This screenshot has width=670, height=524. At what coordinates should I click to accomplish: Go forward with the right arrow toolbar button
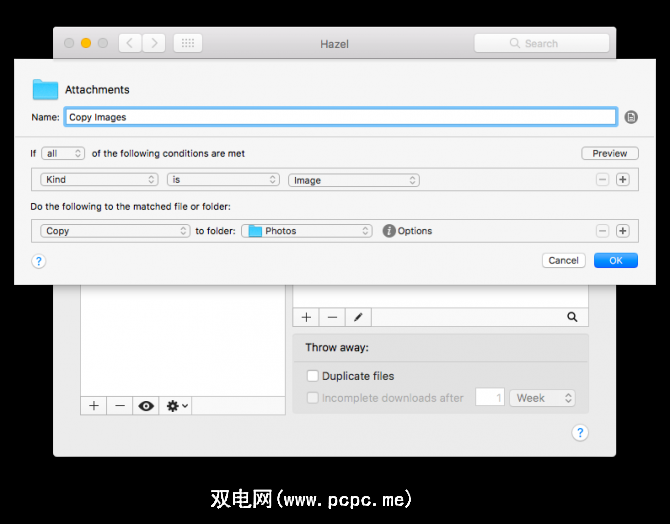coord(154,43)
